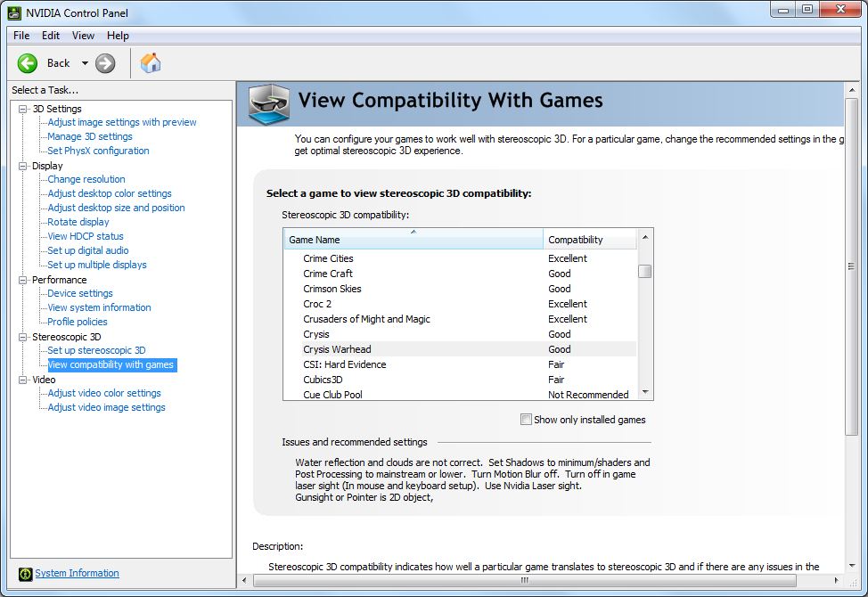Screen dimensions: 868x597
Task: Collapse the Performance tree node
Action: coord(22,280)
